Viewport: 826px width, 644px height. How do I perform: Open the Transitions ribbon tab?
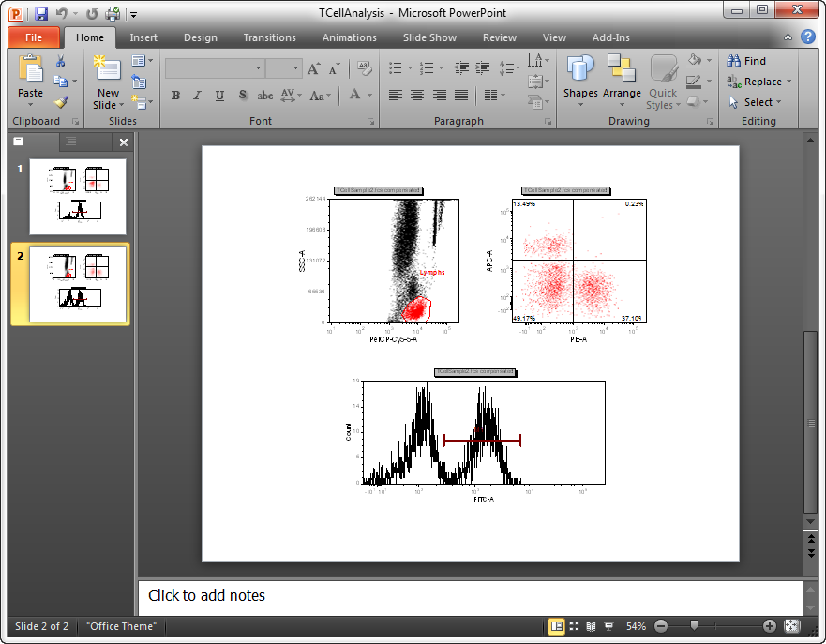pyautogui.click(x=269, y=37)
